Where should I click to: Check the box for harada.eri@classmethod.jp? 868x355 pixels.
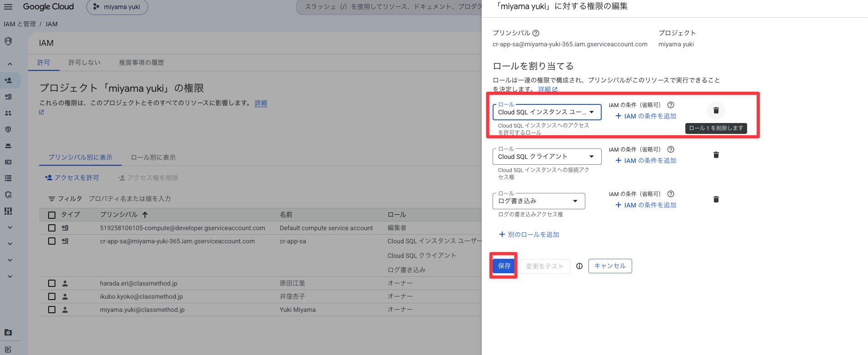tap(52, 283)
